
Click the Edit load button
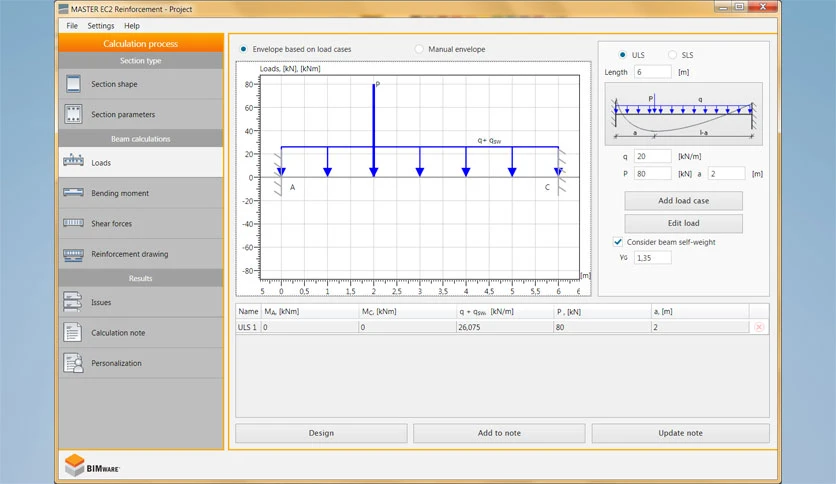pyautogui.click(x=684, y=223)
